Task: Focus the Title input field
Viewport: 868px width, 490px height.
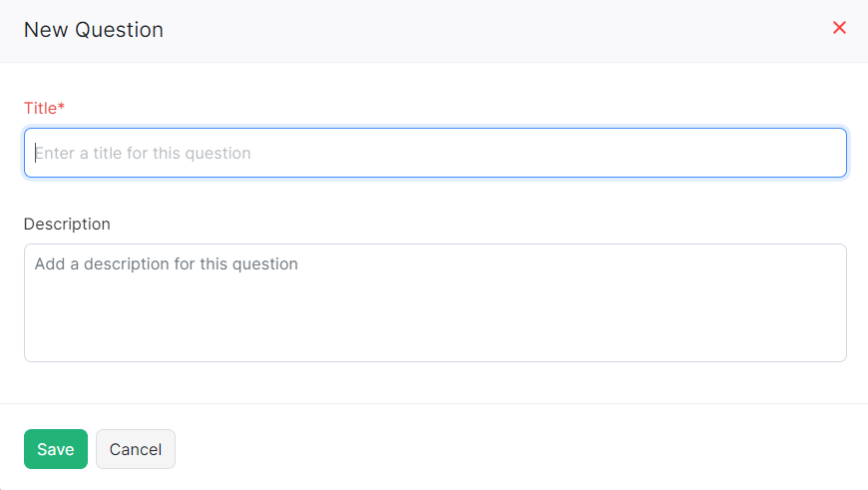Action: tap(435, 153)
